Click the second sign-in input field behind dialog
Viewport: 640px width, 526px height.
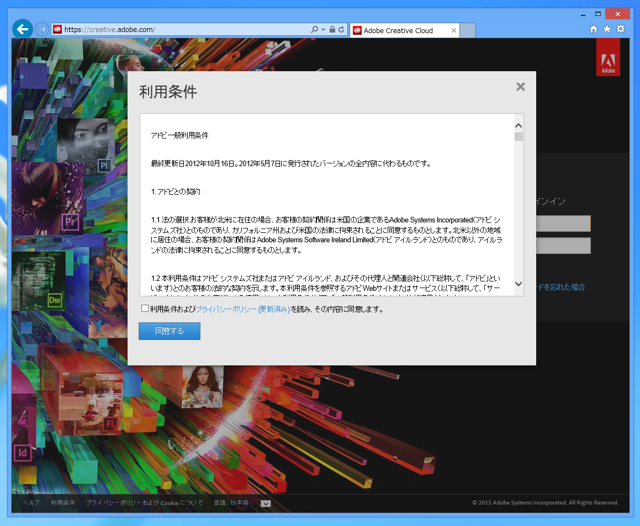coord(563,246)
